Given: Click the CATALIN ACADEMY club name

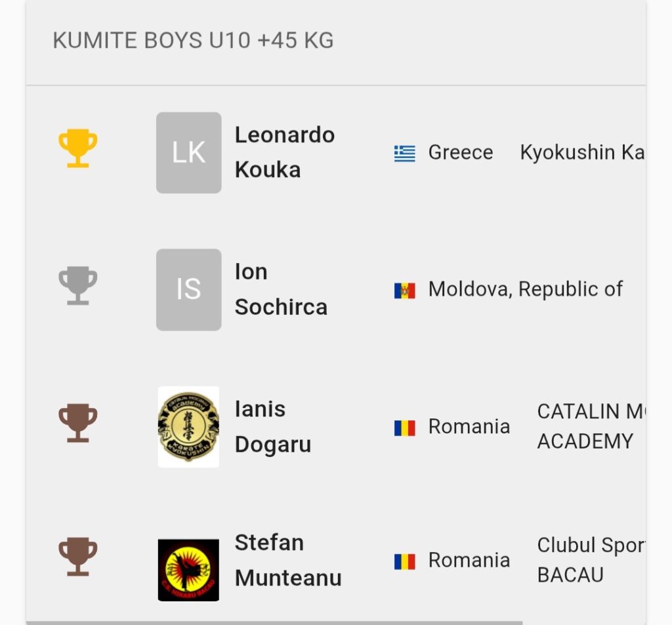Looking at the screenshot, I should coord(591,427).
